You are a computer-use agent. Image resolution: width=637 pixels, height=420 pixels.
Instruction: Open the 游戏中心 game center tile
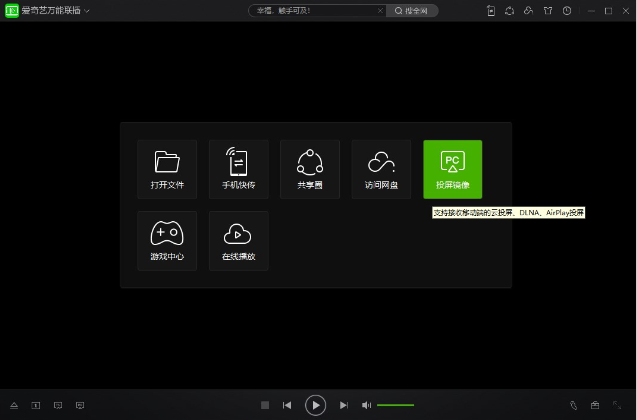point(167,240)
